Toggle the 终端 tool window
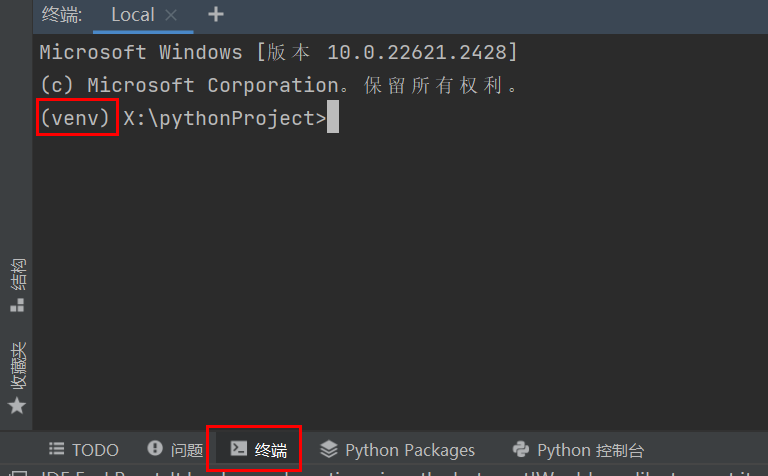768x476 pixels. click(270, 450)
